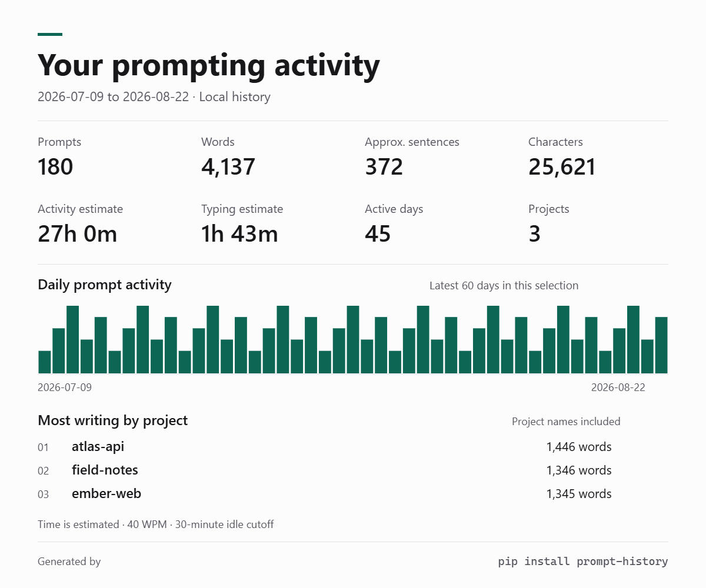706x588 pixels.
Task: Click the last bar in daily chart
Action: tap(661, 345)
